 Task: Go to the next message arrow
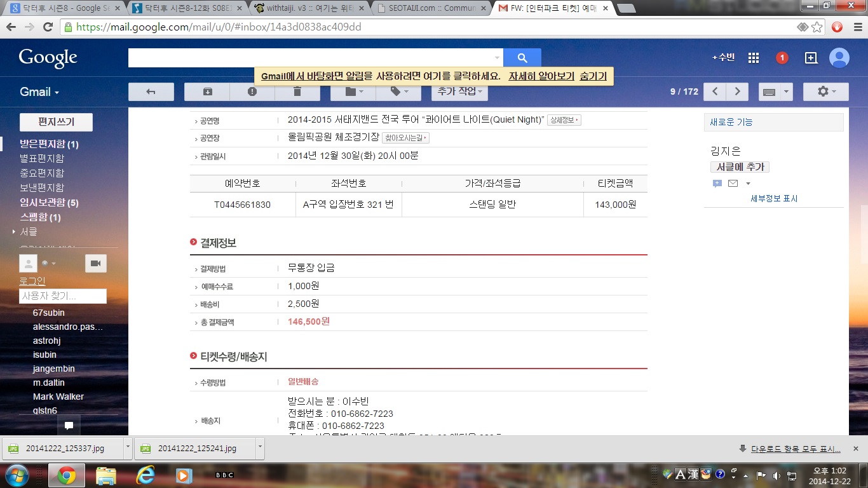[737, 91]
